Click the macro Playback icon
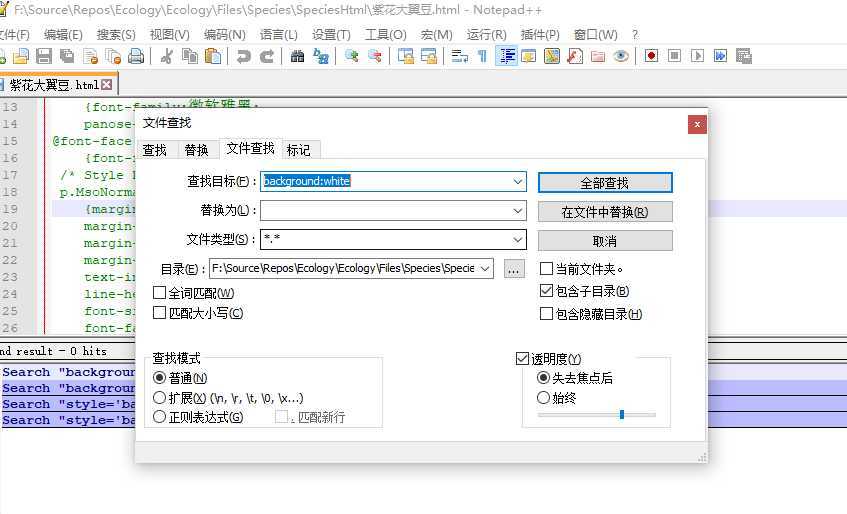 697,56
